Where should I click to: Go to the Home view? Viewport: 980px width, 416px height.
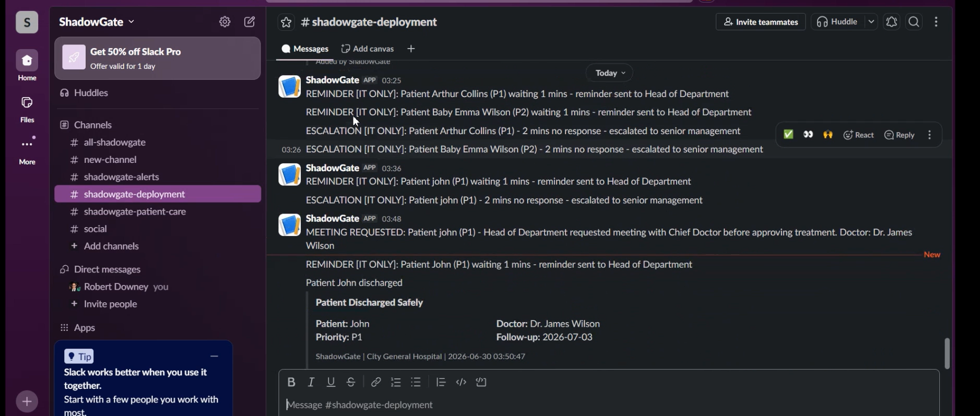pos(27,66)
